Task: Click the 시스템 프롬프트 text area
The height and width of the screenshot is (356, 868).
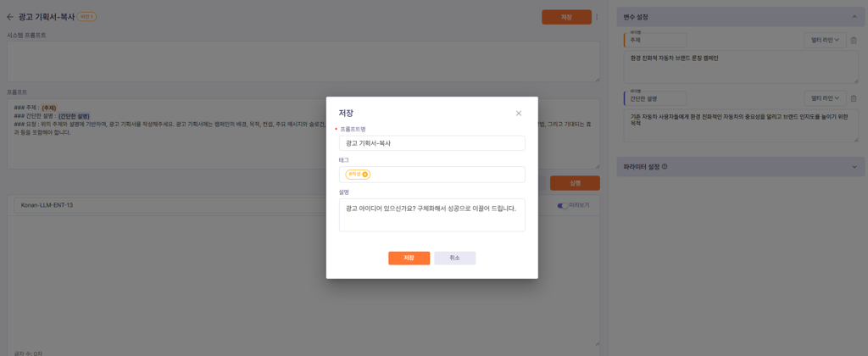Action: 303,62
